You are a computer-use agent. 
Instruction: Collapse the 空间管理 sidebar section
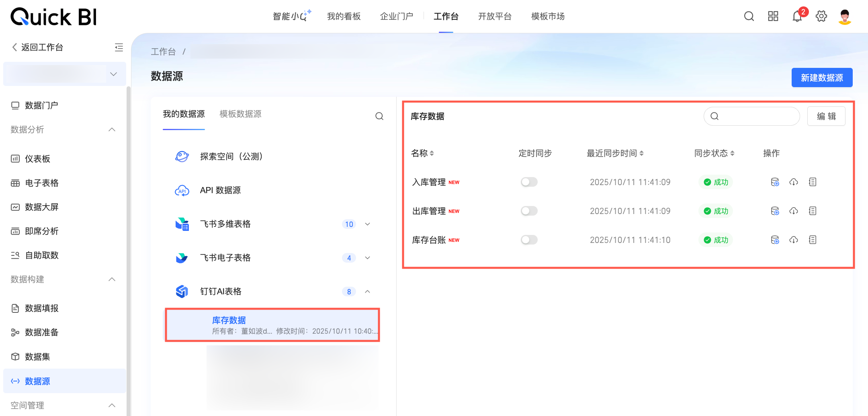tap(112, 405)
